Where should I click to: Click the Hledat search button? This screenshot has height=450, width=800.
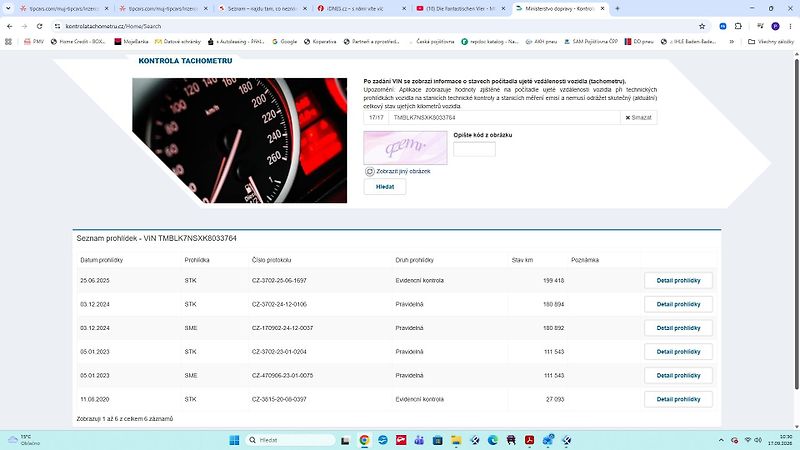click(x=385, y=187)
